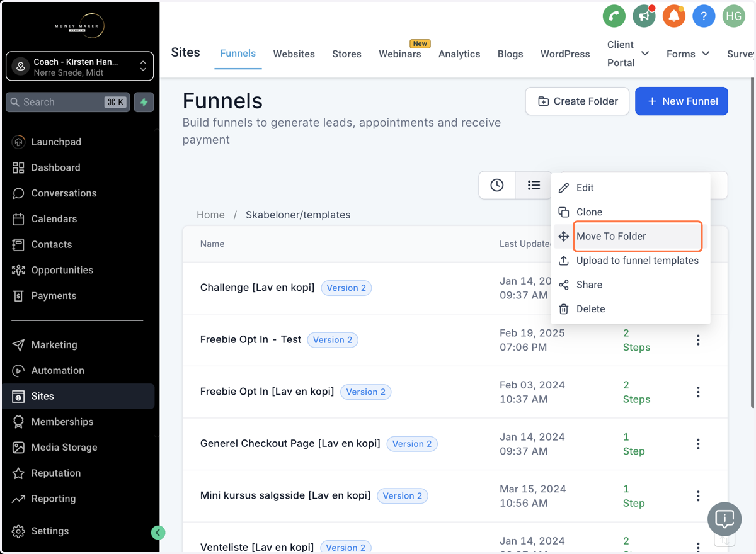This screenshot has height=554, width=756.
Task: Switch to the Funnels tab
Action: 238,54
